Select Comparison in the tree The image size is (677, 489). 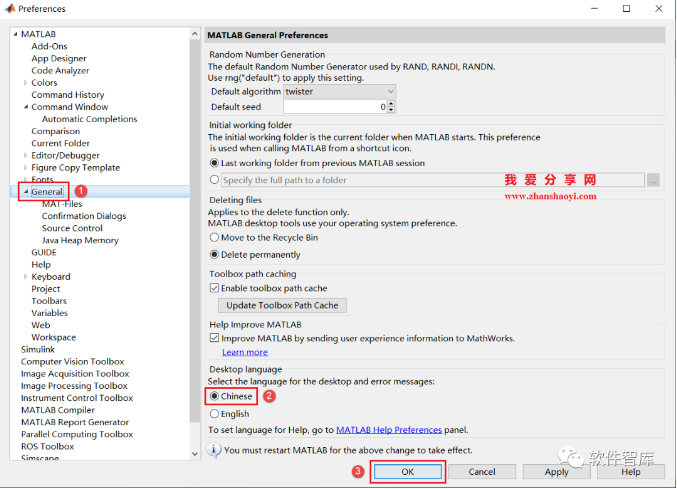pos(56,131)
